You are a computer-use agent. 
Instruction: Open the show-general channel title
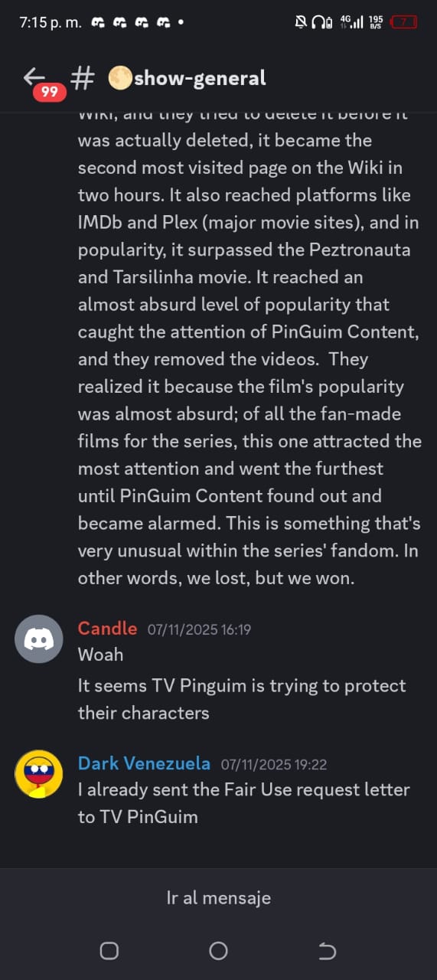(x=187, y=77)
